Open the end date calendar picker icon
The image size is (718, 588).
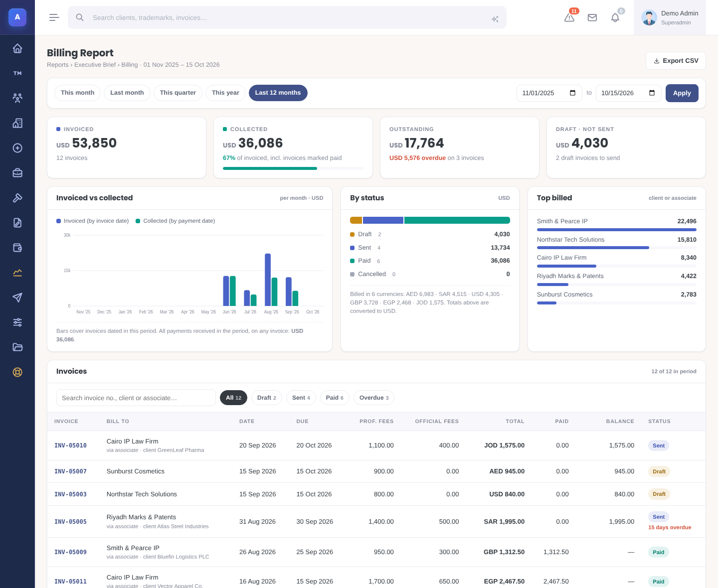pyautogui.click(x=652, y=93)
